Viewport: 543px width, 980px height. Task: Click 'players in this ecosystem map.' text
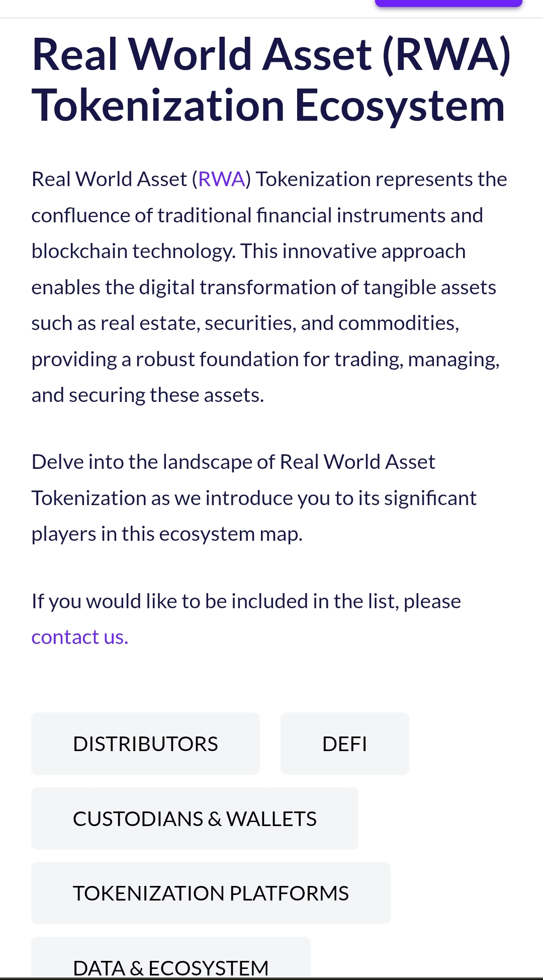(167, 534)
